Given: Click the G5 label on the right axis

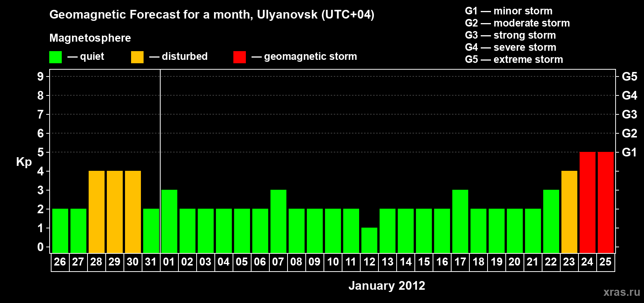Looking at the screenshot, I should [630, 77].
